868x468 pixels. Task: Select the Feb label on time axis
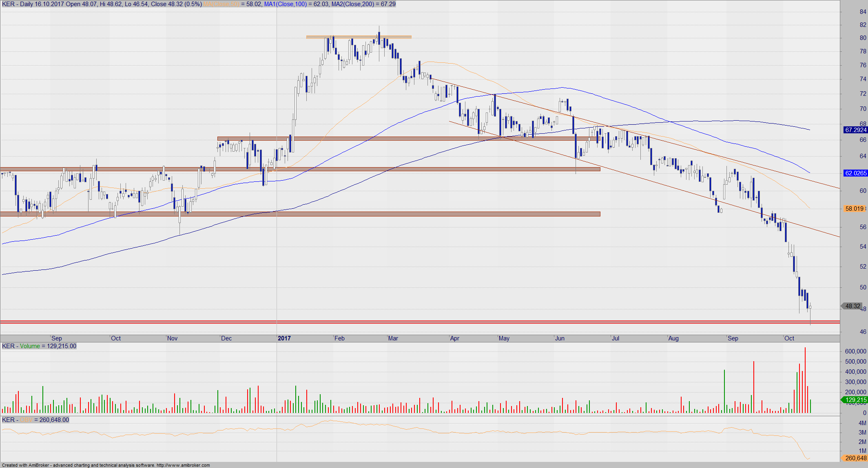[339, 338]
